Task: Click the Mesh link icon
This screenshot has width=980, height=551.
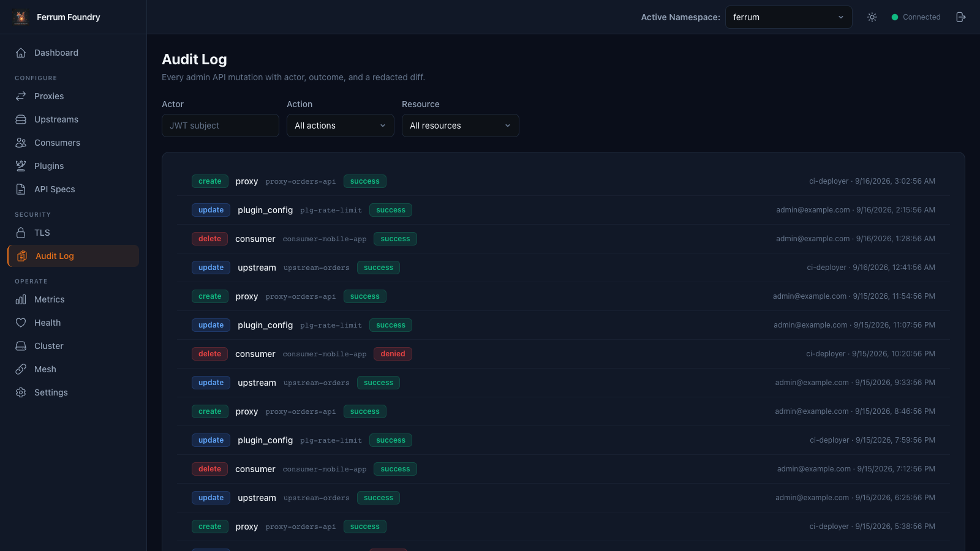Action: (x=21, y=369)
